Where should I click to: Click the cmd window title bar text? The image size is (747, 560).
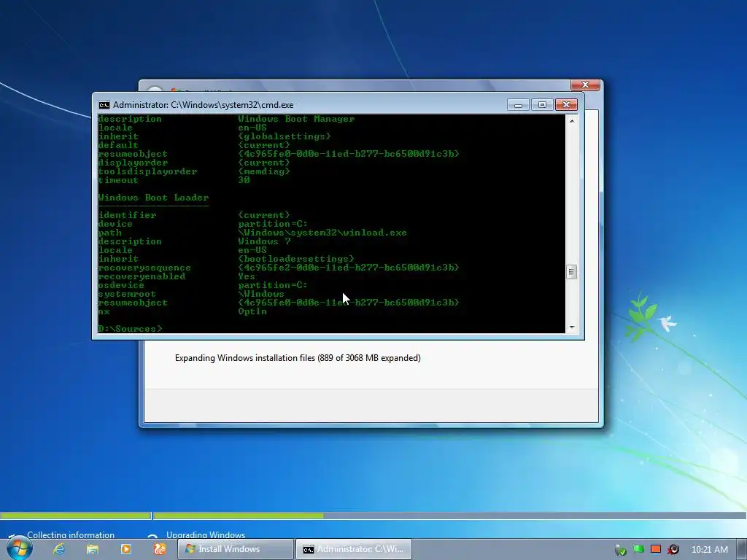click(204, 105)
